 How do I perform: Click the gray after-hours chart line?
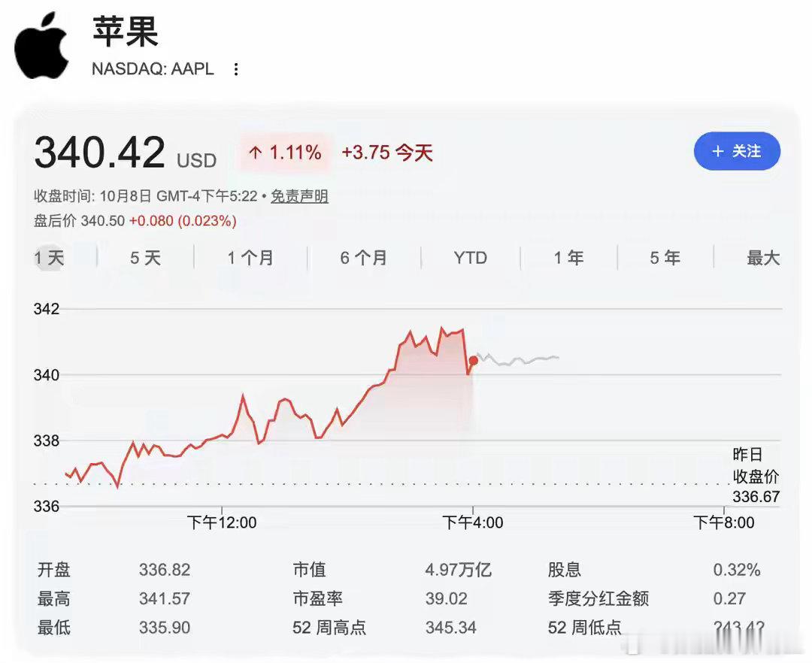tap(518, 359)
